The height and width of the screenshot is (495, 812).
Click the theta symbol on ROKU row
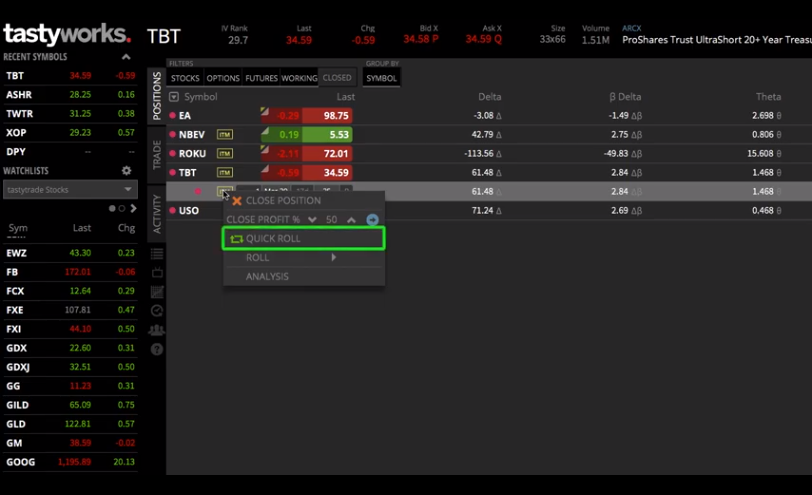click(x=779, y=154)
